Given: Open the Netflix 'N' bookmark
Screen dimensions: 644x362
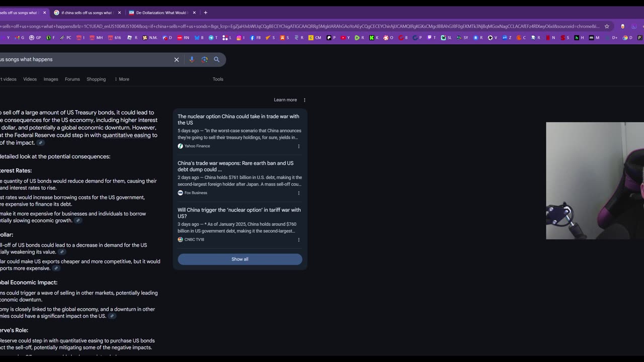Looking at the screenshot, I should click(551, 37).
